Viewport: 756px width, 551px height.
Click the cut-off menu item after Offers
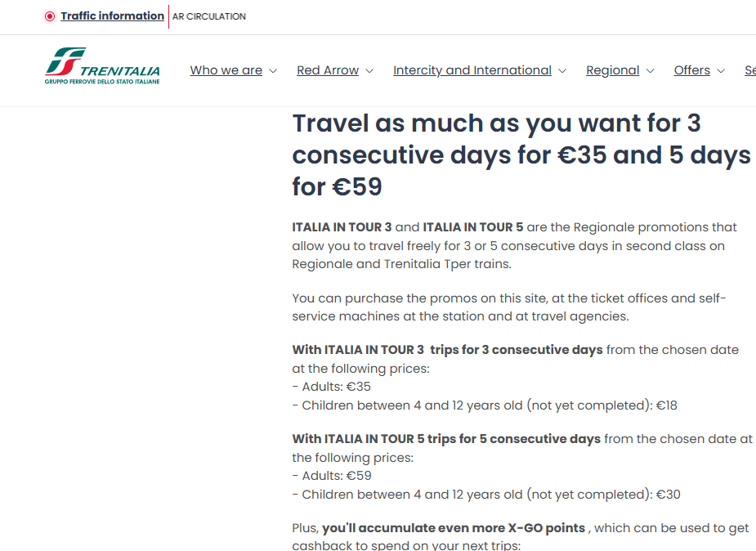pyautogui.click(x=750, y=70)
